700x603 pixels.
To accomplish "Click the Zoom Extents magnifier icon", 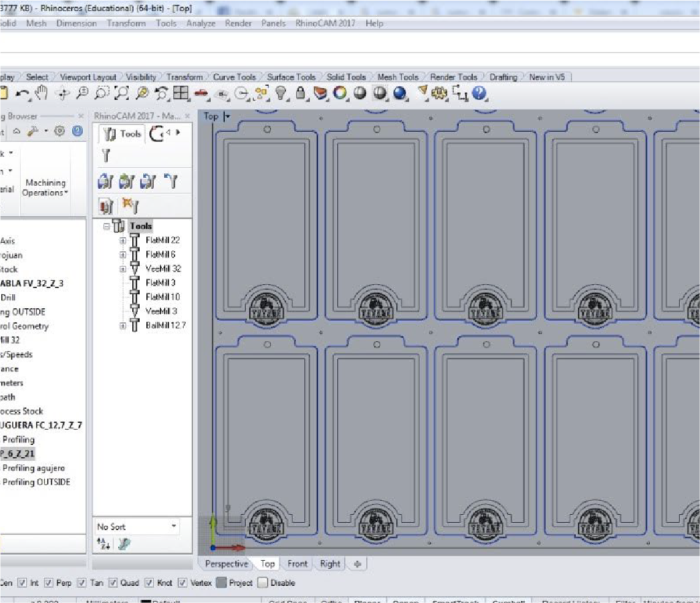I will [x=121, y=93].
